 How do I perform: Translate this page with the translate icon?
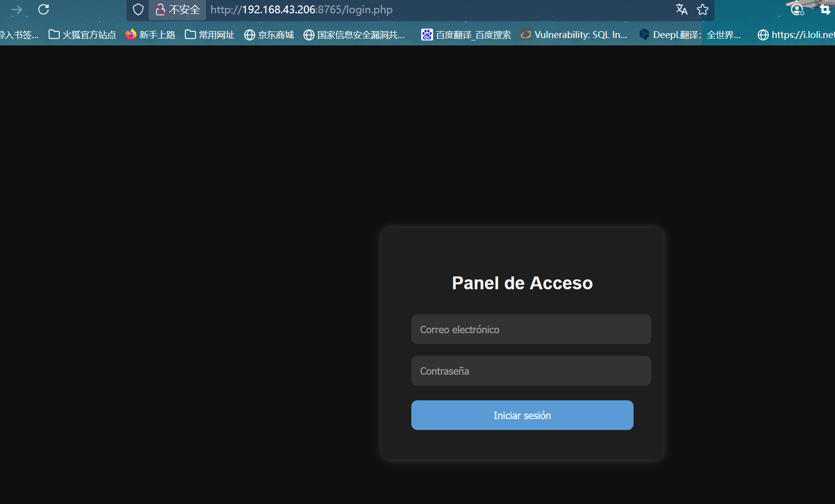coord(681,9)
